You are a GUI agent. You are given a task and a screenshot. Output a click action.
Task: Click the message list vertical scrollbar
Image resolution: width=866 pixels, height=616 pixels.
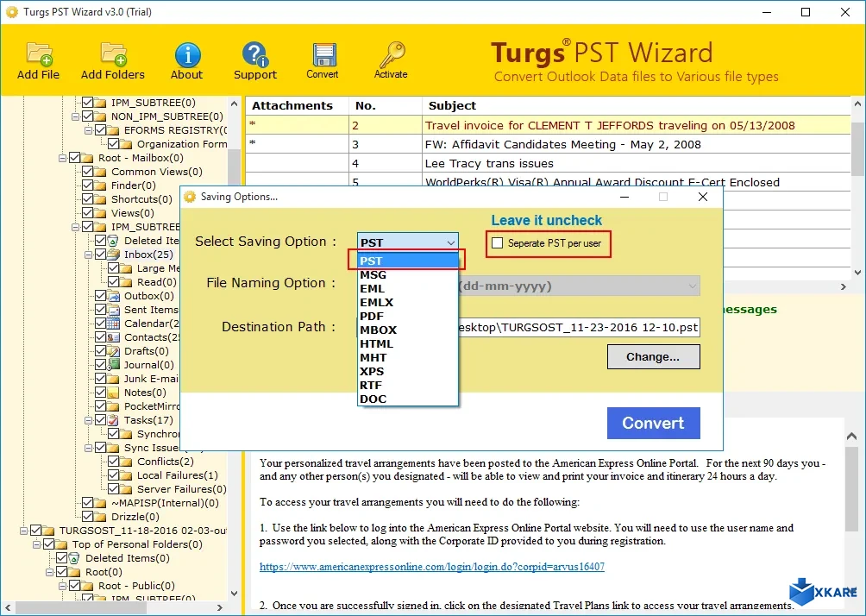(x=857, y=149)
